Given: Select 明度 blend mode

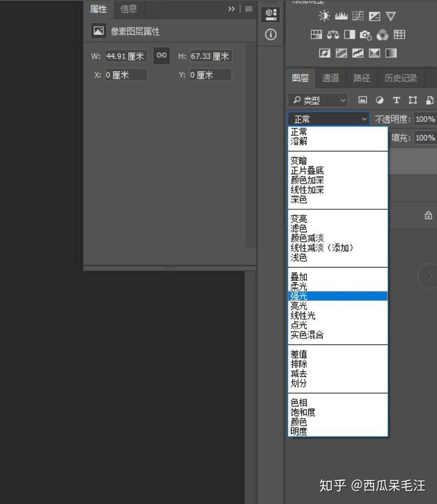Looking at the screenshot, I should (338, 431).
